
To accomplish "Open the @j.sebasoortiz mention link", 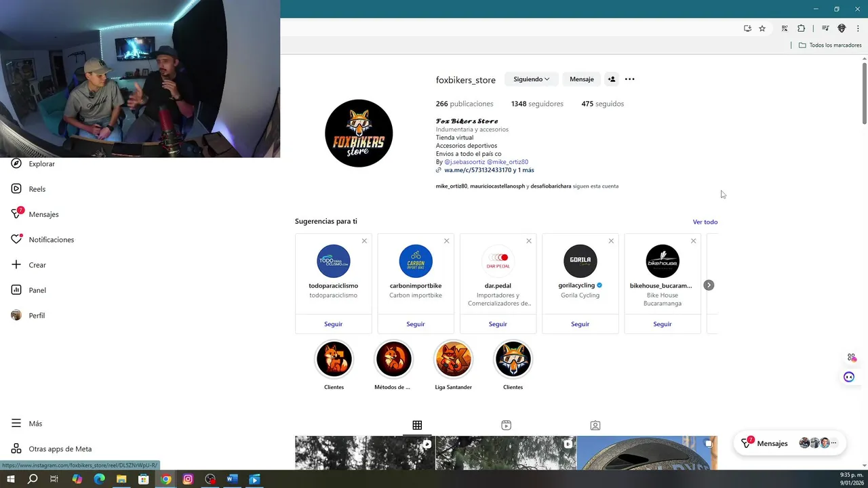I will tap(465, 162).
